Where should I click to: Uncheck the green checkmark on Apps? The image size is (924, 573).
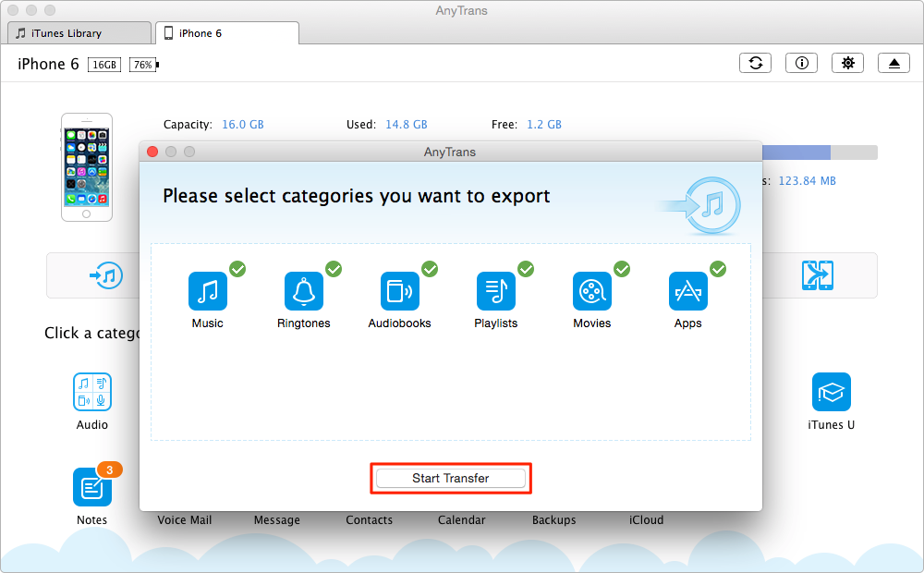click(x=718, y=269)
